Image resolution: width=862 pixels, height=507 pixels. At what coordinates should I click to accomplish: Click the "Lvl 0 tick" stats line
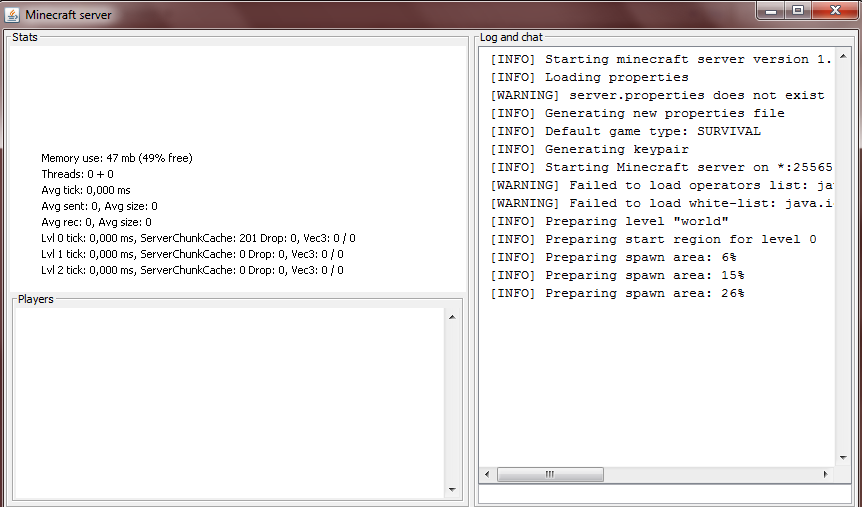[198, 238]
